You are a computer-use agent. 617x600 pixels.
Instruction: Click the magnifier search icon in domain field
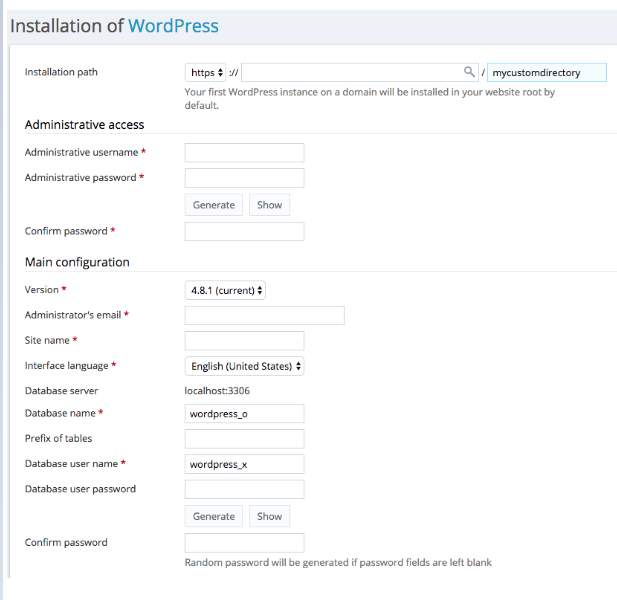point(469,72)
